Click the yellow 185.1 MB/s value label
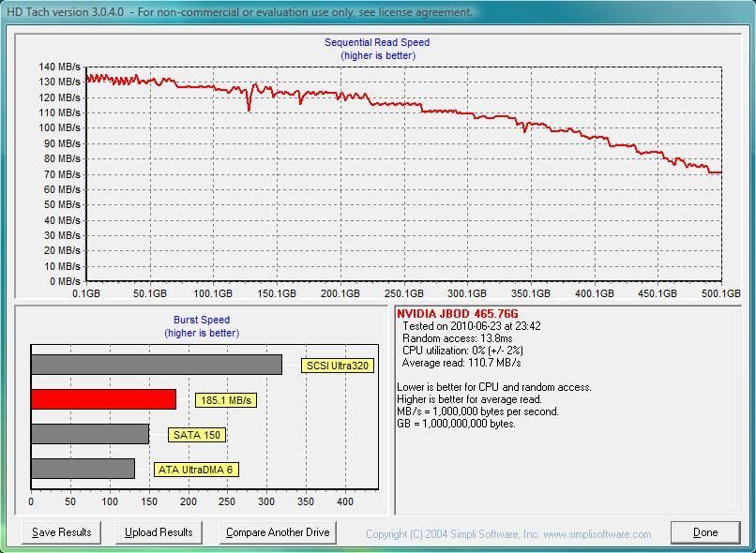This screenshot has height=553, width=756. coord(225,399)
